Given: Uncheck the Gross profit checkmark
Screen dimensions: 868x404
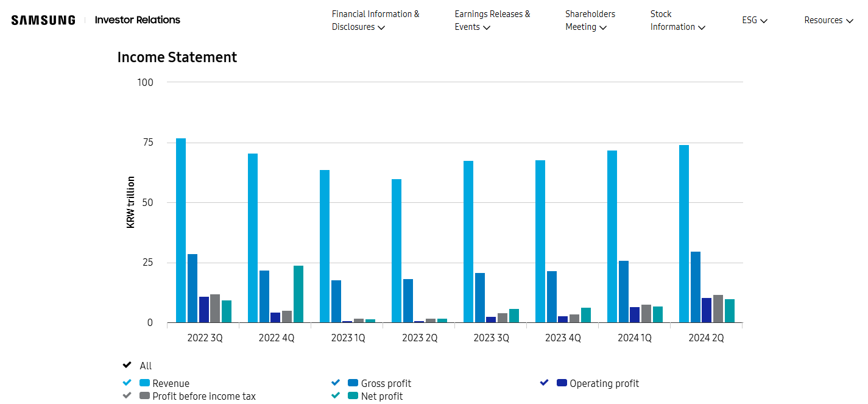Looking at the screenshot, I should [335, 383].
